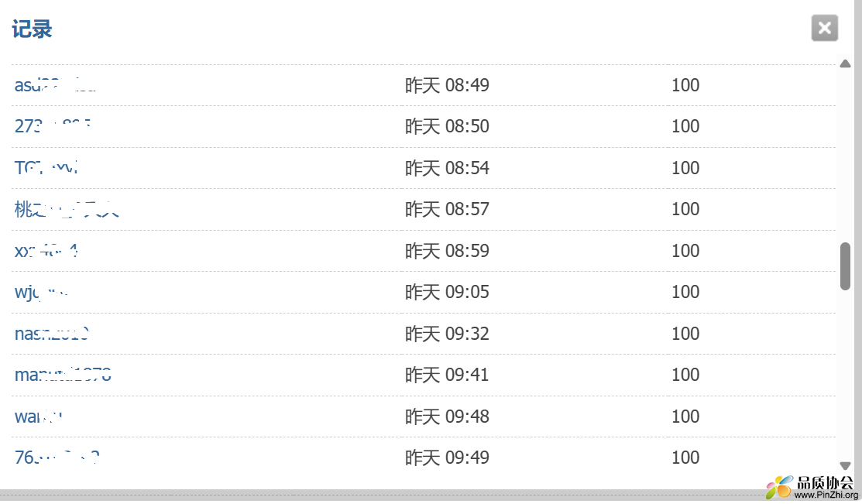Image resolution: width=862 pixels, height=504 pixels.
Task: Click the scrollbar up arrow
Action: [845, 63]
